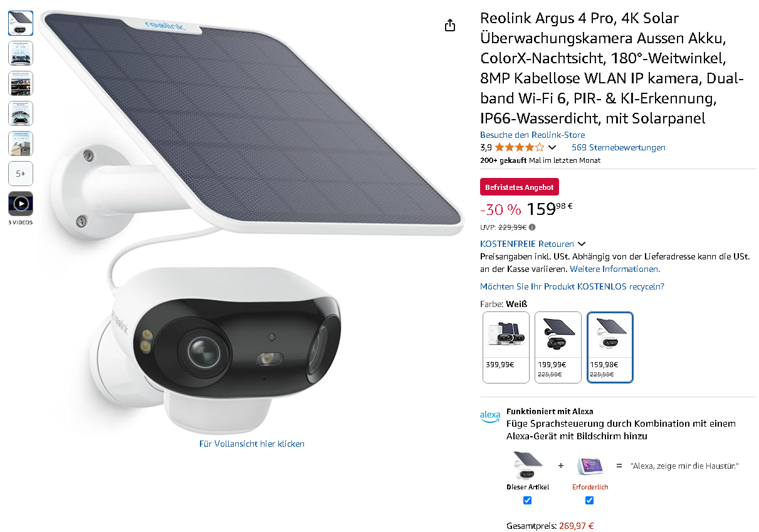Open the 5+ more images thumbnail

point(21,174)
